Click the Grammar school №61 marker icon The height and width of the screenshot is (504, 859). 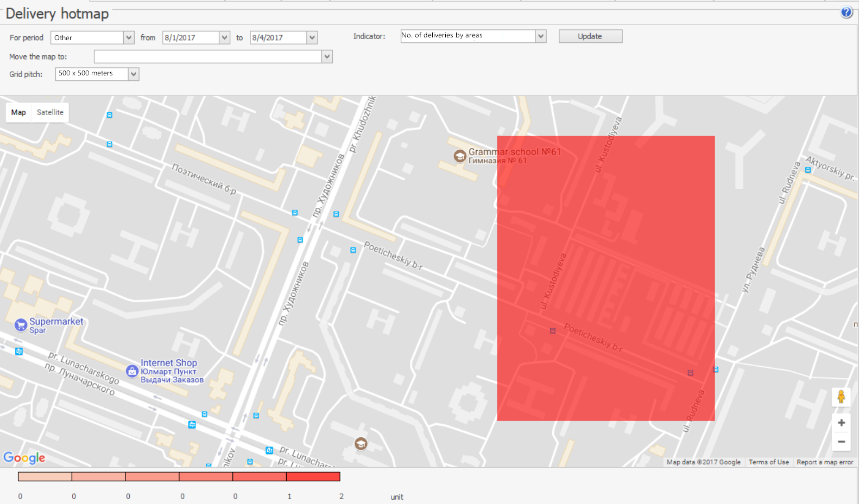click(460, 156)
